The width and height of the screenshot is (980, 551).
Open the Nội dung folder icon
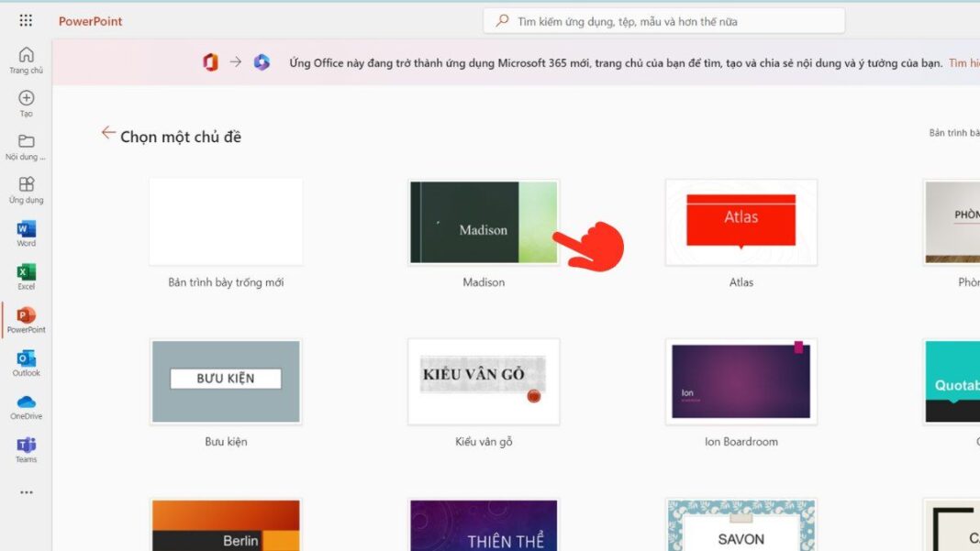27,141
